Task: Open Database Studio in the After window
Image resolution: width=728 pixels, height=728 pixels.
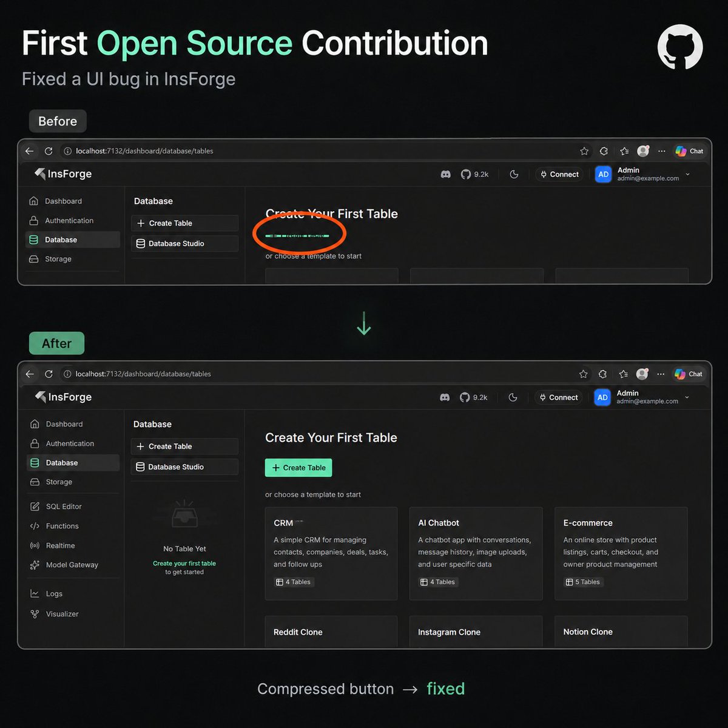Action: 184,467
